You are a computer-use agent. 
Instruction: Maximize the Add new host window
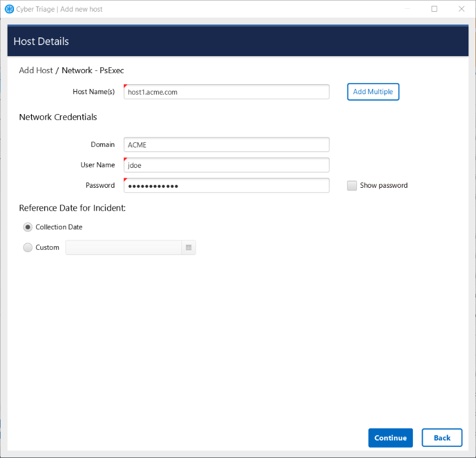(434, 9)
